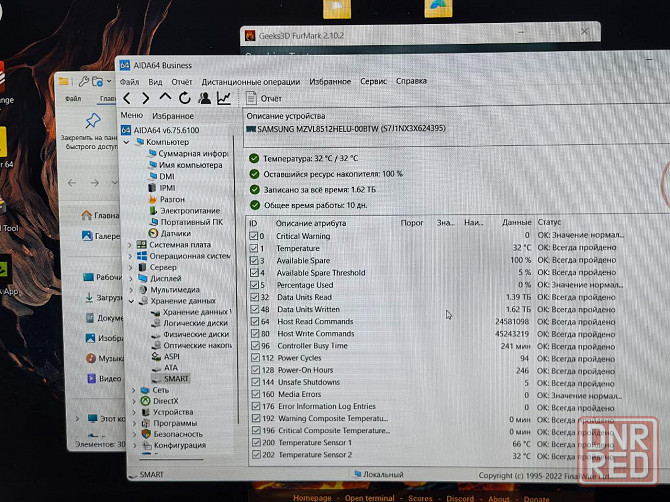Open the Справка menu

pos(411,81)
